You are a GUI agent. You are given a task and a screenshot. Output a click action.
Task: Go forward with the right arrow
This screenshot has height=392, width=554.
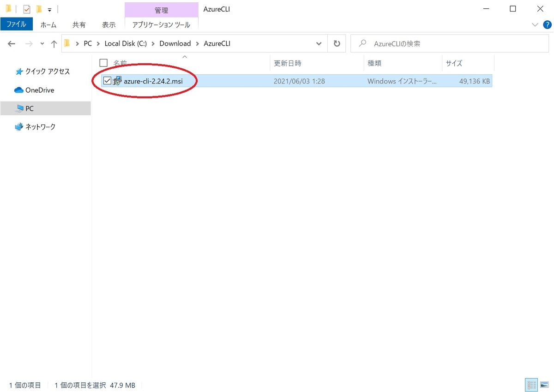point(29,44)
